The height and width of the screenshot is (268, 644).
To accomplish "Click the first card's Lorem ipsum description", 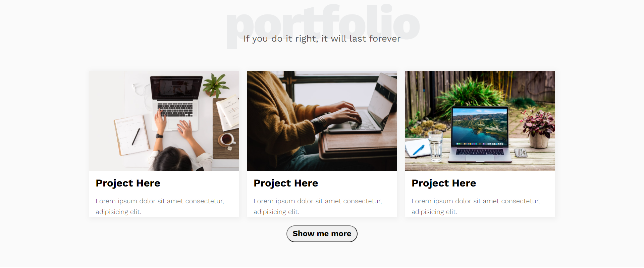I will [x=160, y=206].
